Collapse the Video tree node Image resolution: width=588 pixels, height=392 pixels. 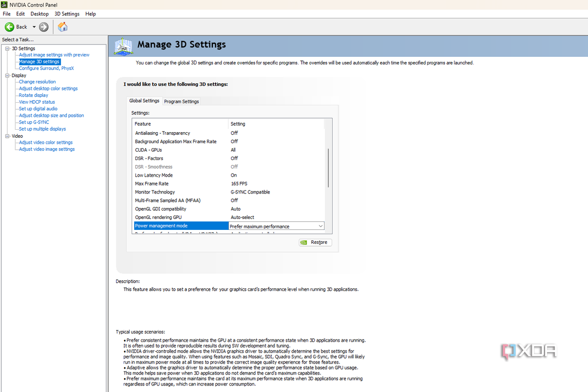tap(7, 136)
